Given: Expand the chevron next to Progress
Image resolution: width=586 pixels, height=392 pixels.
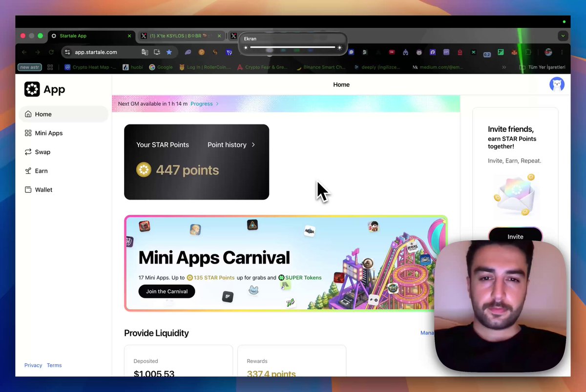Looking at the screenshot, I should (217, 104).
